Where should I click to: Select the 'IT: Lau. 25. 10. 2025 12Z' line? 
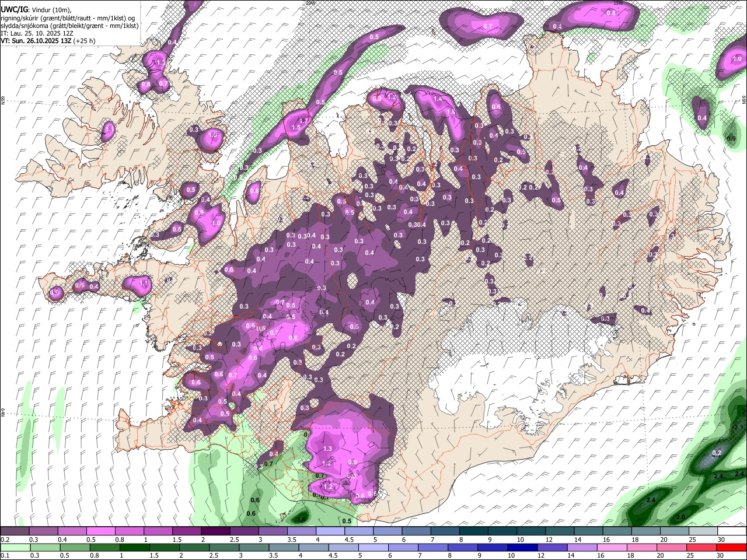point(36,33)
